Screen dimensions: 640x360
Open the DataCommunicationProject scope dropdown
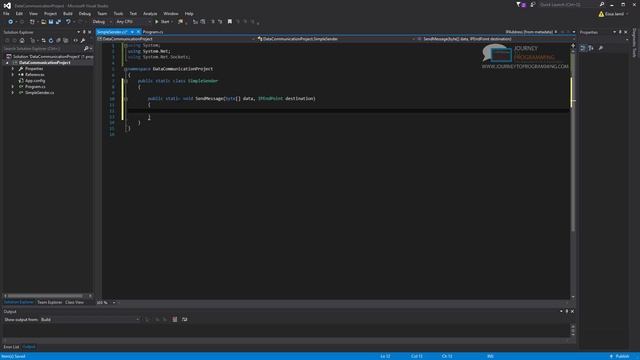(176, 39)
